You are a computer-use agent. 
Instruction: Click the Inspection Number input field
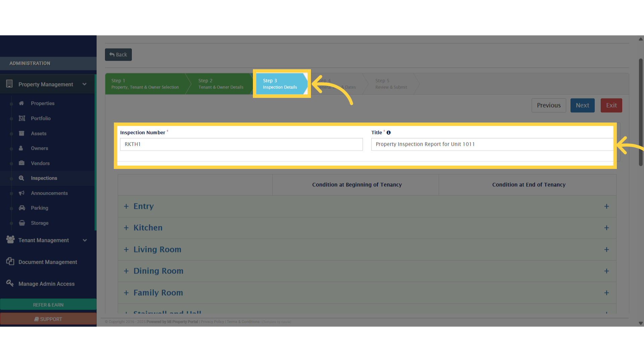[241, 144]
